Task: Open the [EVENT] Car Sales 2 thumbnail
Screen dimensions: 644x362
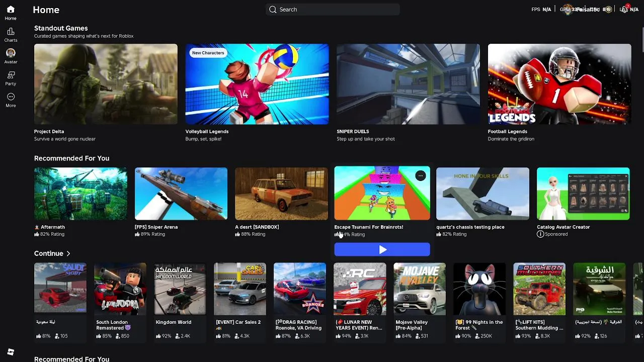Action: coord(240,289)
